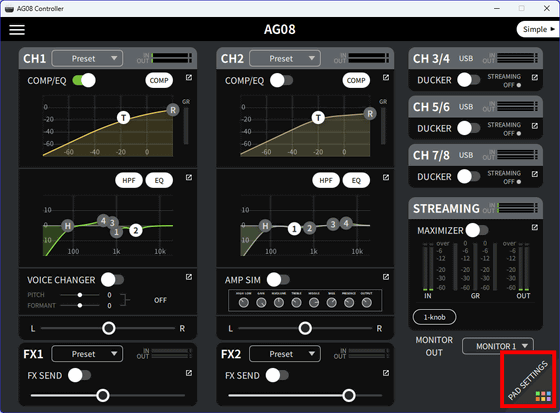Switch to Simple mode
Screen dimensions: 560x413
pyautogui.click(x=538, y=29)
